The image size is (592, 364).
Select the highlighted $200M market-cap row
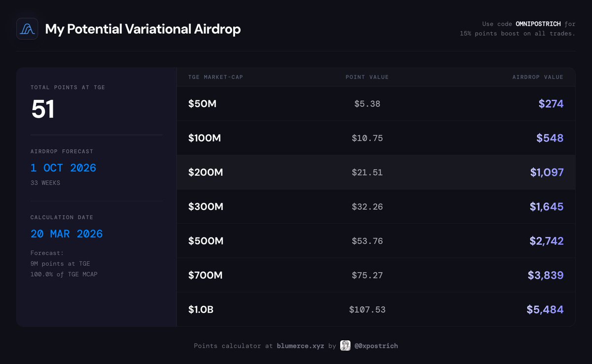pos(376,172)
